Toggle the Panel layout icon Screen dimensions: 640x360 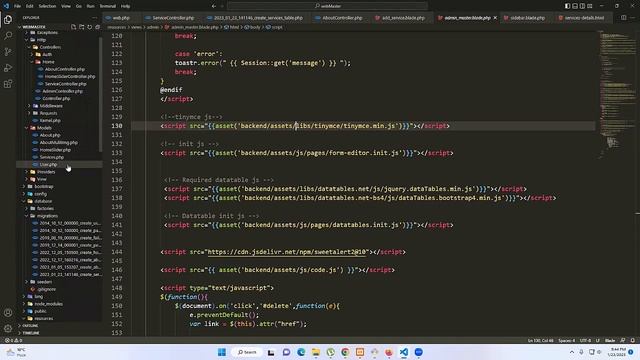(575, 6)
